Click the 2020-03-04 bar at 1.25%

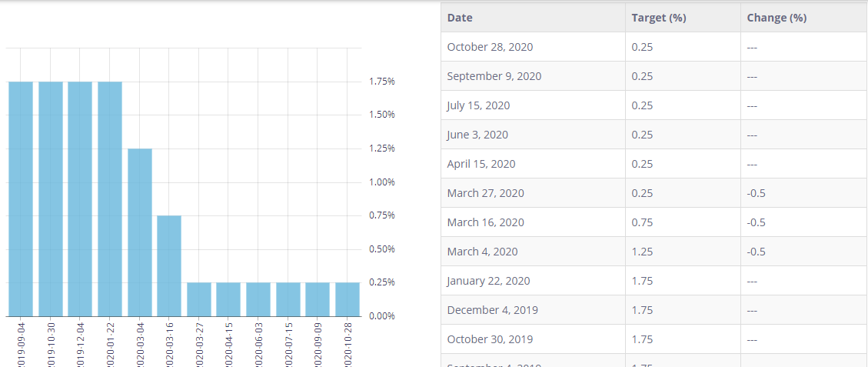[140, 232]
